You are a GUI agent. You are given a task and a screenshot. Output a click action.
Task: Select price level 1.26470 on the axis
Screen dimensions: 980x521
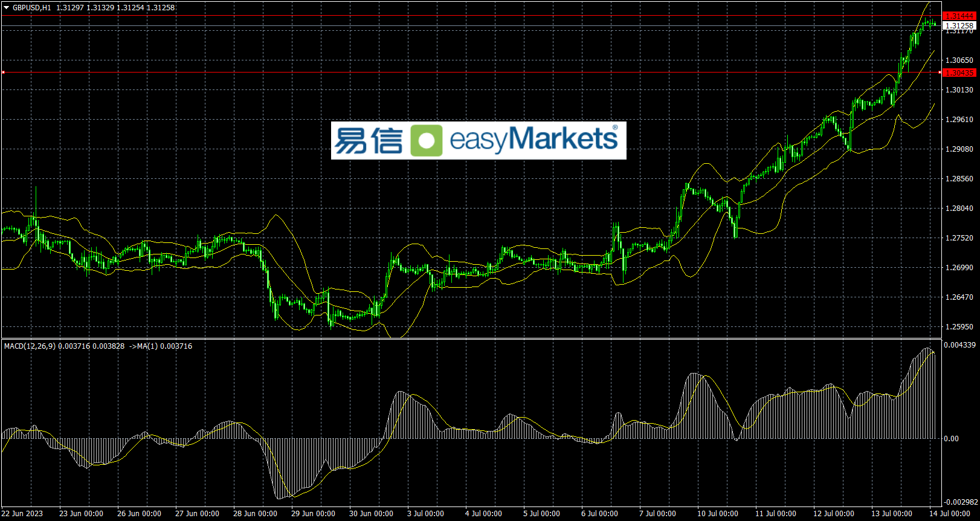click(x=959, y=297)
